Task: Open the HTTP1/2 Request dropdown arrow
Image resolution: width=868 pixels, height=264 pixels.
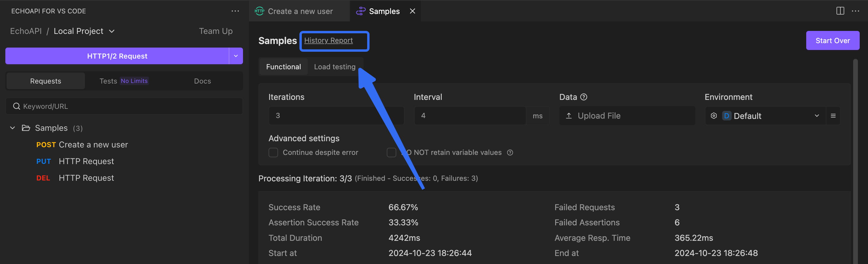Action: coord(236,56)
